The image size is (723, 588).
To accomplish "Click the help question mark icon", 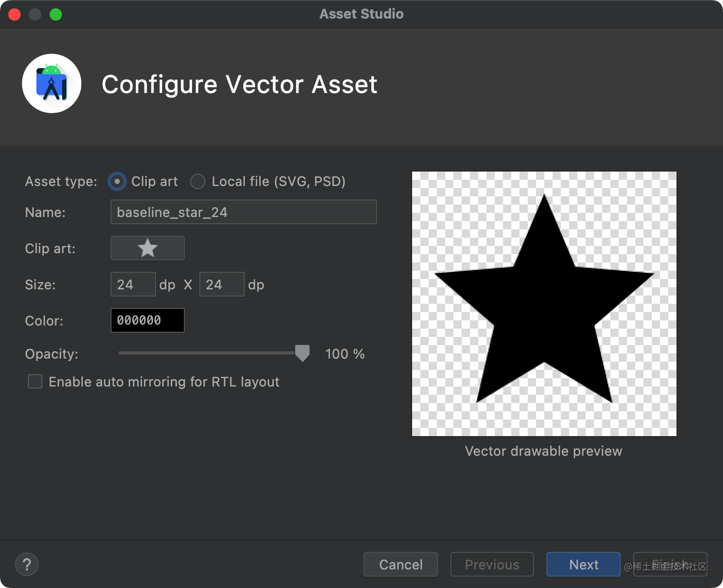I will pos(27,564).
